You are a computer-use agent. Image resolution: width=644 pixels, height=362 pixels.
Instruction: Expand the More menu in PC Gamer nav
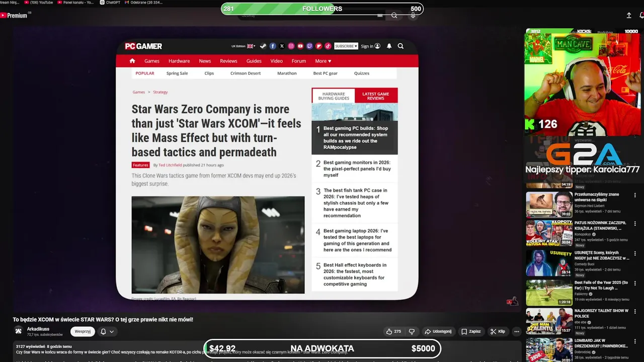coord(323,61)
